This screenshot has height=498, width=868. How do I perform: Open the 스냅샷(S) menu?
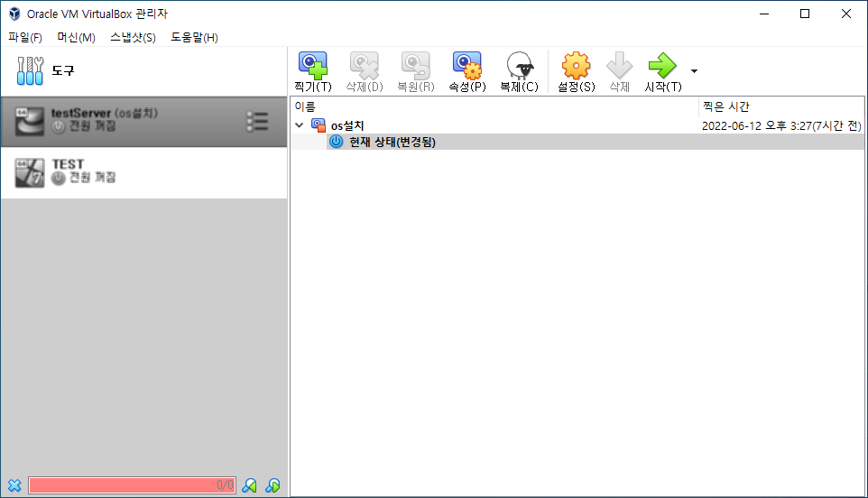point(133,38)
